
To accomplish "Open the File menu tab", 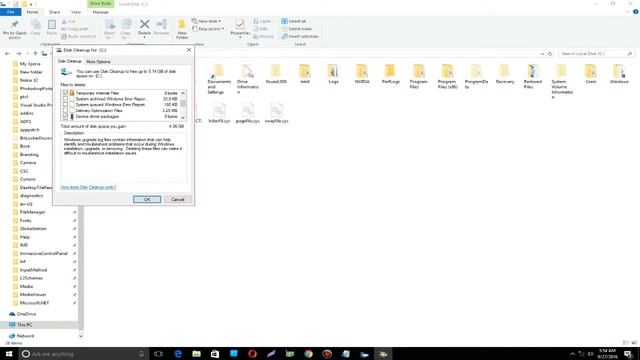I will 11,12.
